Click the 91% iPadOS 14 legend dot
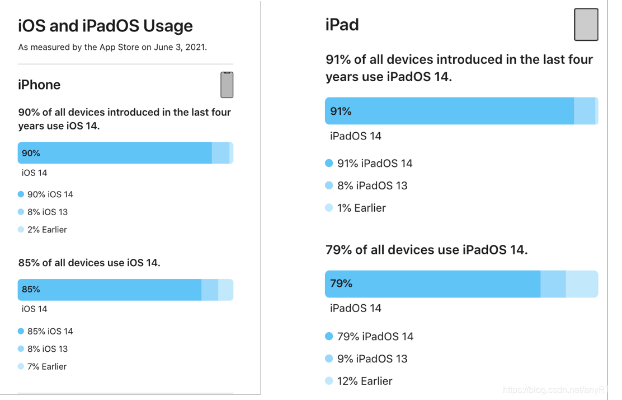The width and height of the screenshot is (622, 400). [x=329, y=163]
